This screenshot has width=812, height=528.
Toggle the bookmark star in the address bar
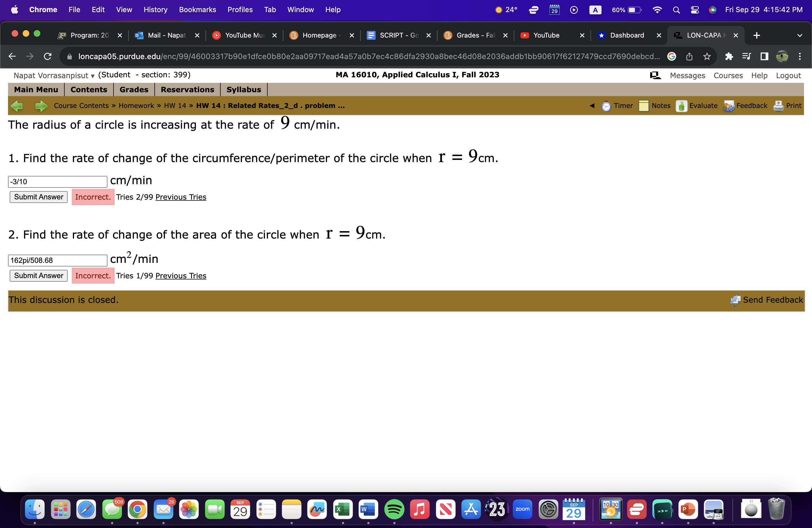click(706, 56)
